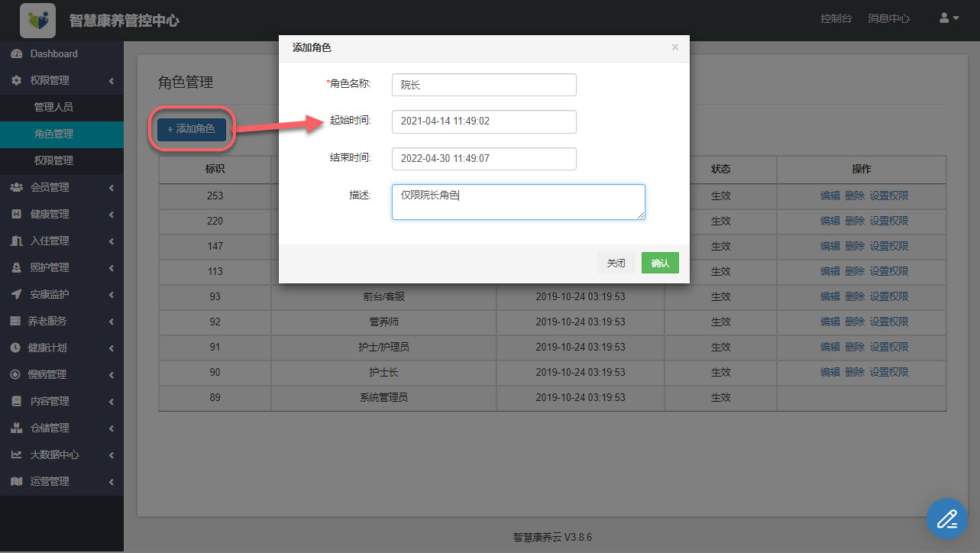Expand the 健康管理 sidebar menu
980x553 pixels.
coord(61,214)
